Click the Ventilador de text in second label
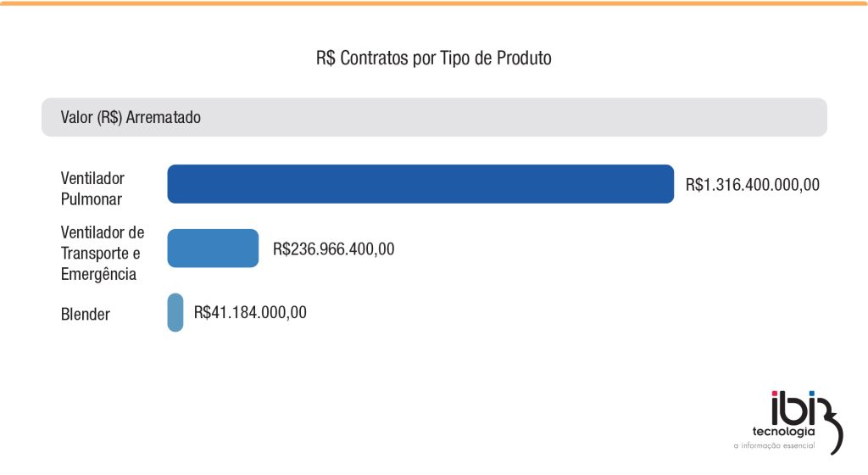Screen dimensions: 868x475 click(103, 232)
